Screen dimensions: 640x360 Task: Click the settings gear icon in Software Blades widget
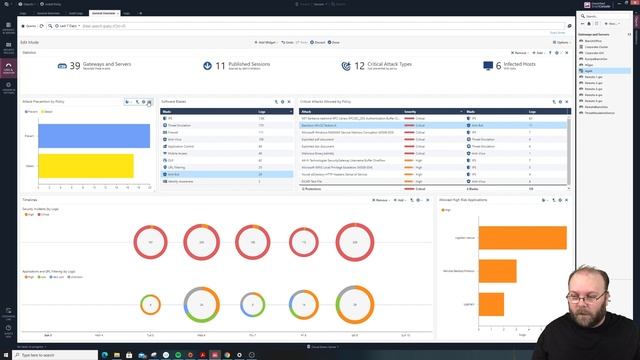pos(282,102)
